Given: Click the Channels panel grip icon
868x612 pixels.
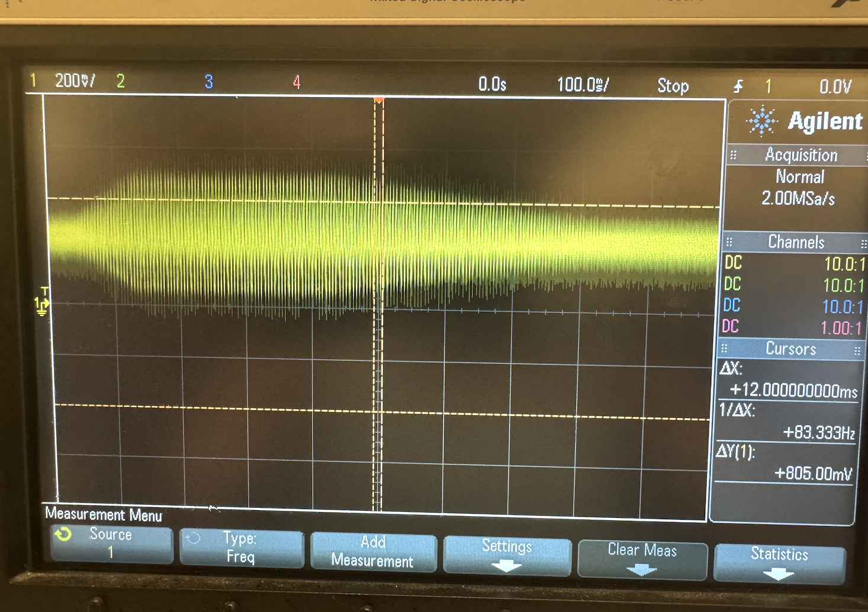Looking at the screenshot, I should pyautogui.click(x=729, y=242).
